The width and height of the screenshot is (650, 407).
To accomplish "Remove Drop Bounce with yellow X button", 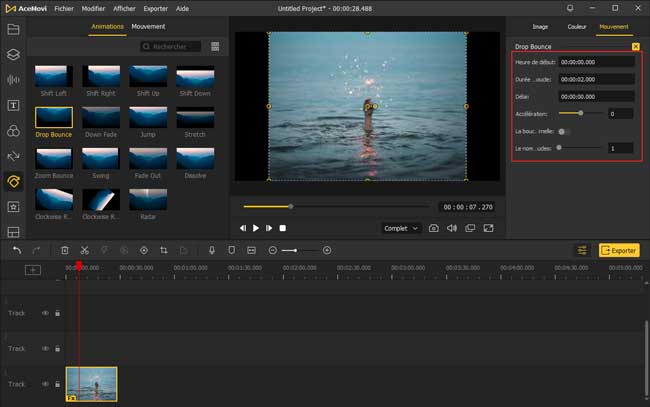I will [635, 46].
